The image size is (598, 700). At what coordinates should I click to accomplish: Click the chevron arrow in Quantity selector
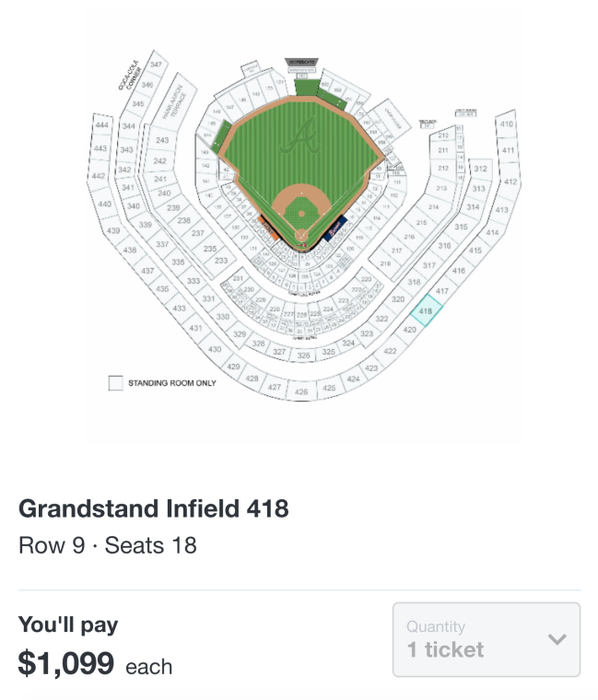[x=557, y=639]
